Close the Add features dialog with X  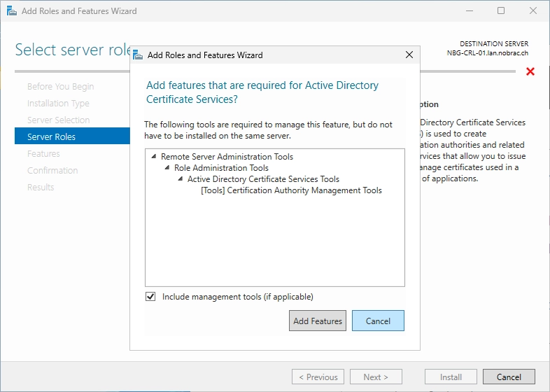[x=409, y=55]
